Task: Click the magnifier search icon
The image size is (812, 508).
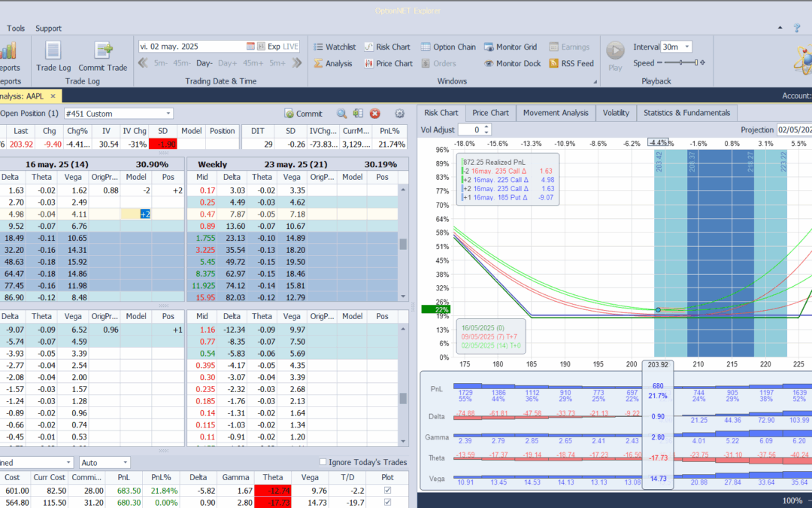Action: pos(342,114)
